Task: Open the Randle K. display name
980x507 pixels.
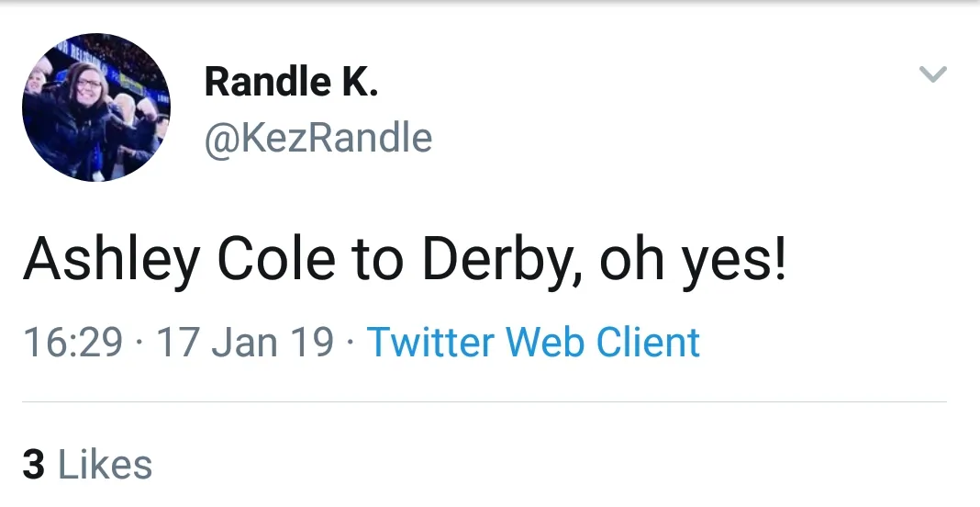Action: (x=291, y=83)
